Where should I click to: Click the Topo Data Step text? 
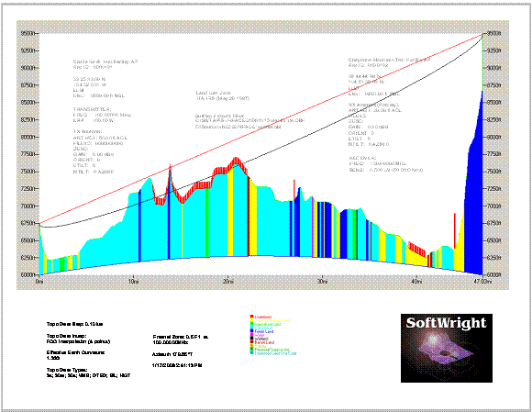coord(74,324)
